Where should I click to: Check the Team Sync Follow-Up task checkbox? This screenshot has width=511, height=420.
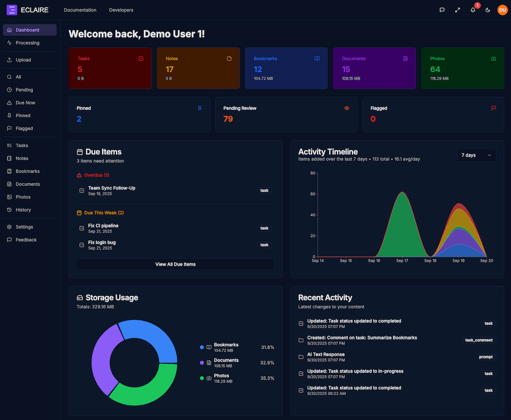82,191
